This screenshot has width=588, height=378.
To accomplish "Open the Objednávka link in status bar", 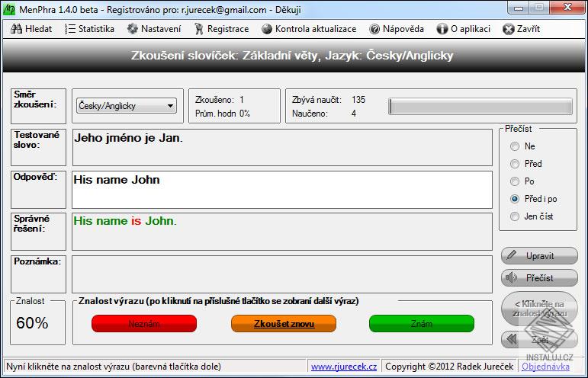I will 545,367.
